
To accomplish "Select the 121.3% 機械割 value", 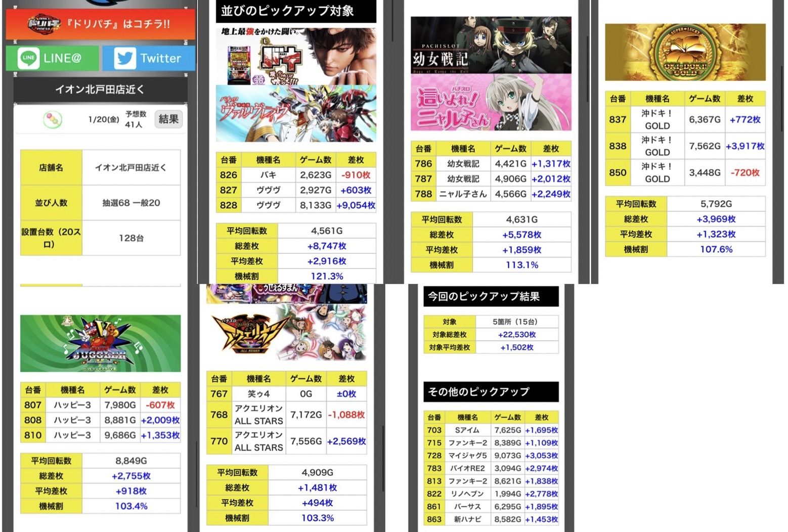I will [x=327, y=276].
